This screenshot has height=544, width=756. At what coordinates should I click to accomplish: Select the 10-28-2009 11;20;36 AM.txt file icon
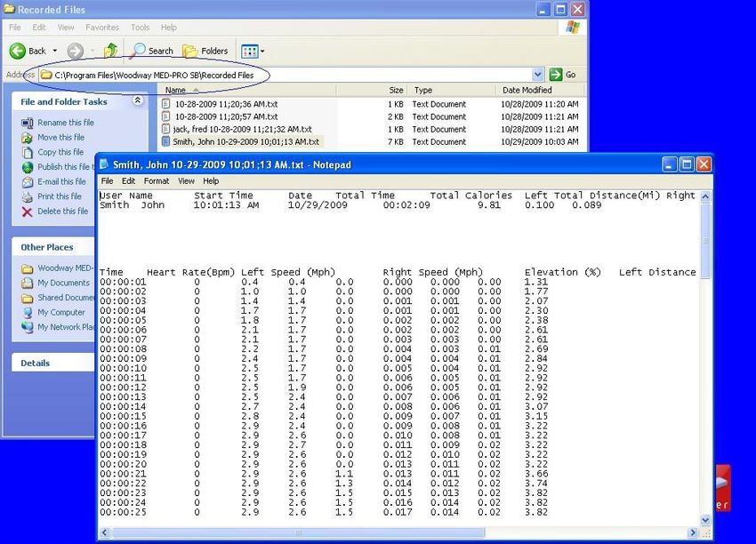(166, 104)
